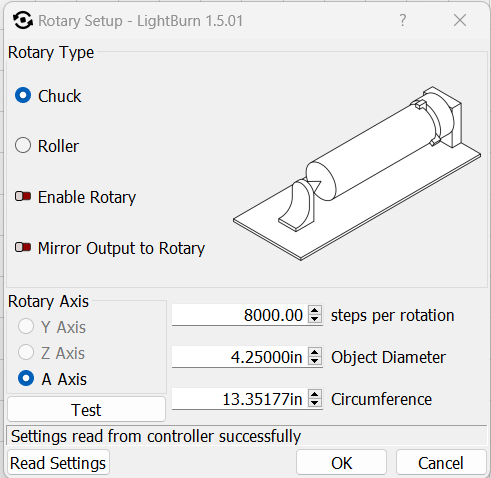Decrease Object Diameter with down arrow
Viewport: 491px width, 478px height.
click(315, 362)
